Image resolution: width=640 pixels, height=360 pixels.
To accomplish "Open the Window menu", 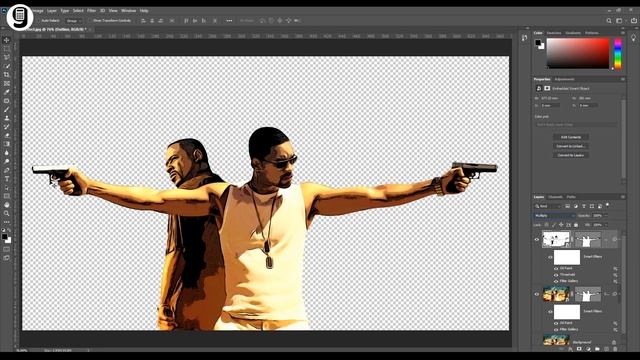I will [128, 11].
